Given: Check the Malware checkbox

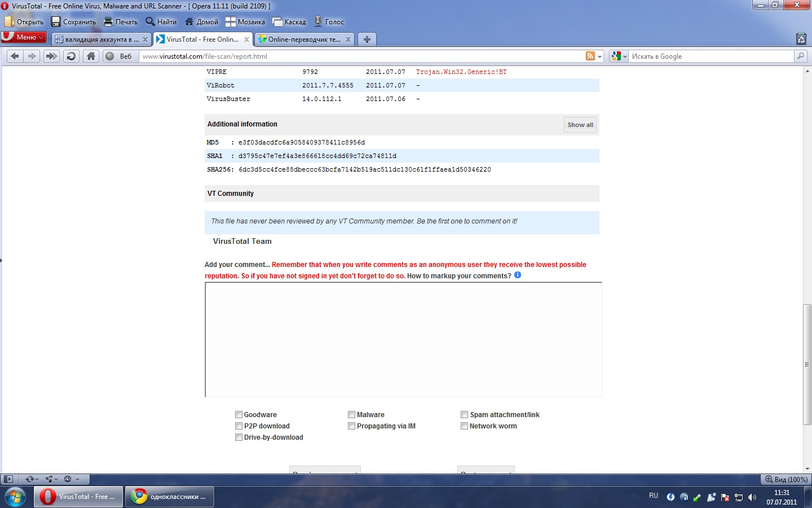Looking at the screenshot, I should tap(351, 415).
